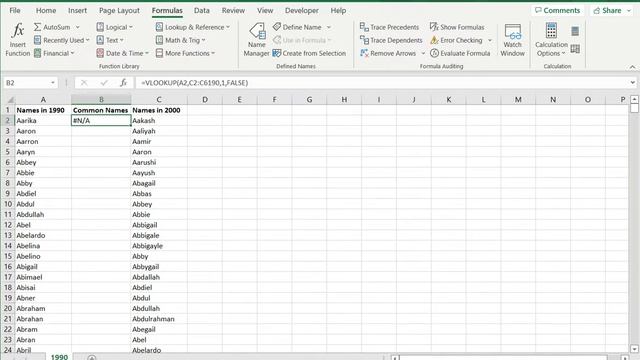Viewport: 640px width, 360px height.
Task: Select the 1990 sheet tab
Action: pyautogui.click(x=59, y=357)
